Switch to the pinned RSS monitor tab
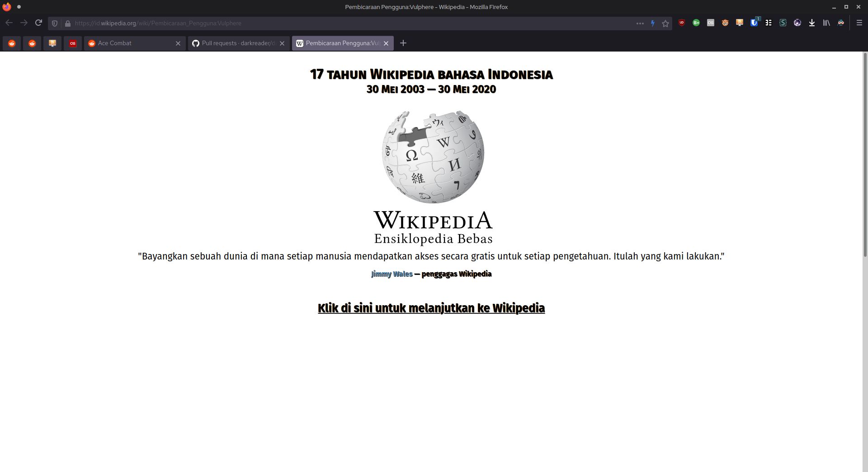Viewport: 868px width, 472px height. (x=52, y=43)
